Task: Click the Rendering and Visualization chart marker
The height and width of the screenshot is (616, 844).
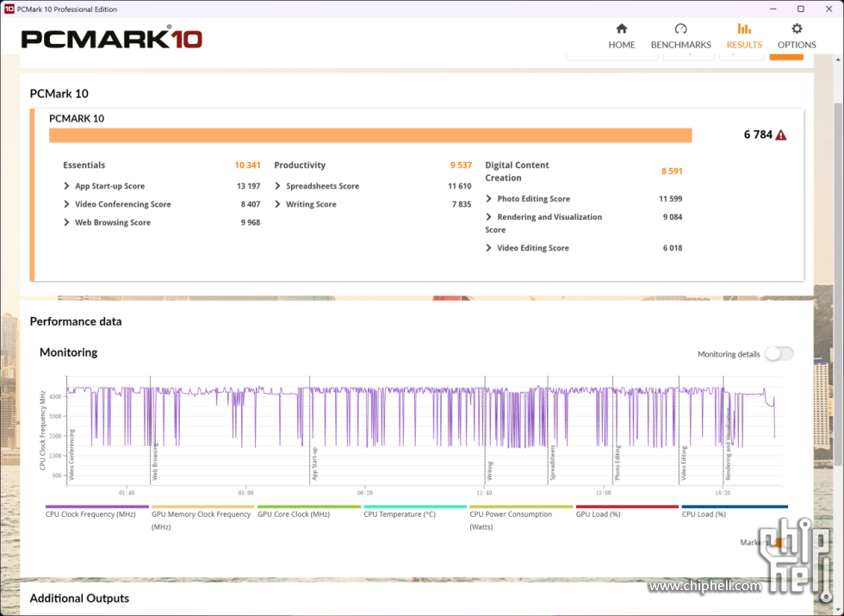Action: tap(728, 445)
